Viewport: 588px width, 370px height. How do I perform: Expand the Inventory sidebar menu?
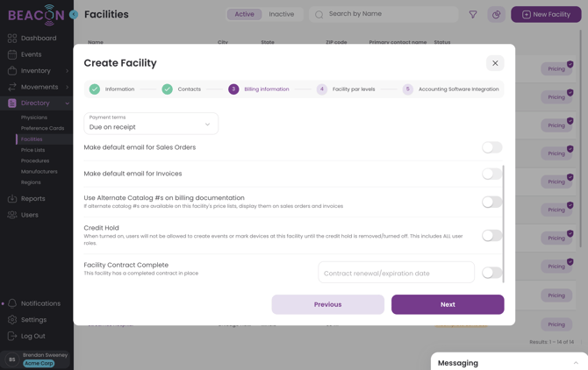tap(67, 71)
